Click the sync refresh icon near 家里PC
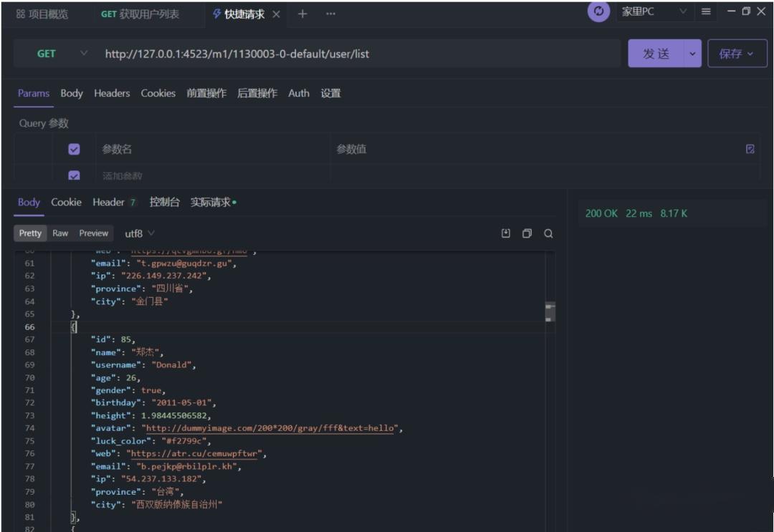Image resolution: width=774 pixels, height=532 pixels. [598, 11]
